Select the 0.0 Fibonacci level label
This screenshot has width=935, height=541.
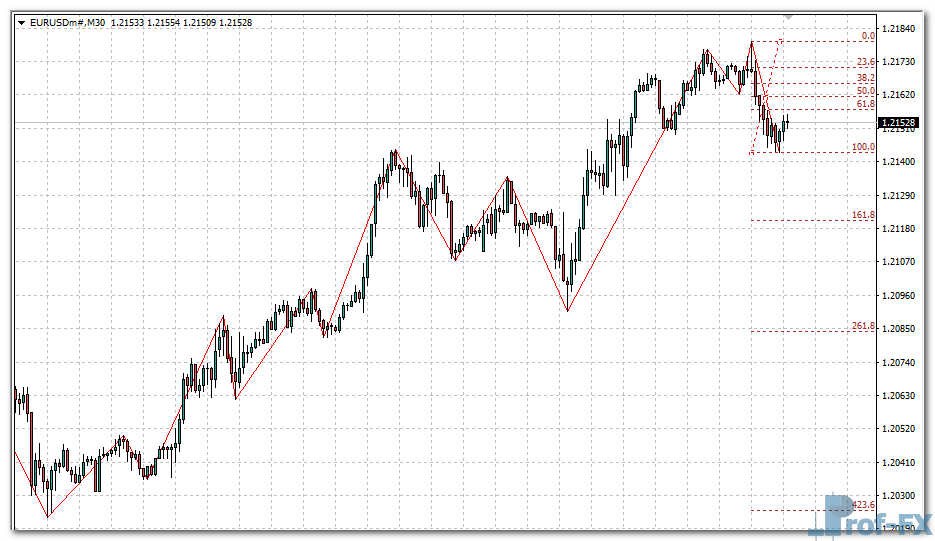[867, 36]
